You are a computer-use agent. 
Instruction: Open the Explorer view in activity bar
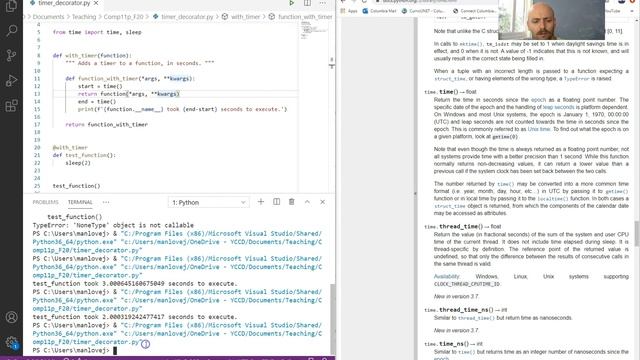11,6
